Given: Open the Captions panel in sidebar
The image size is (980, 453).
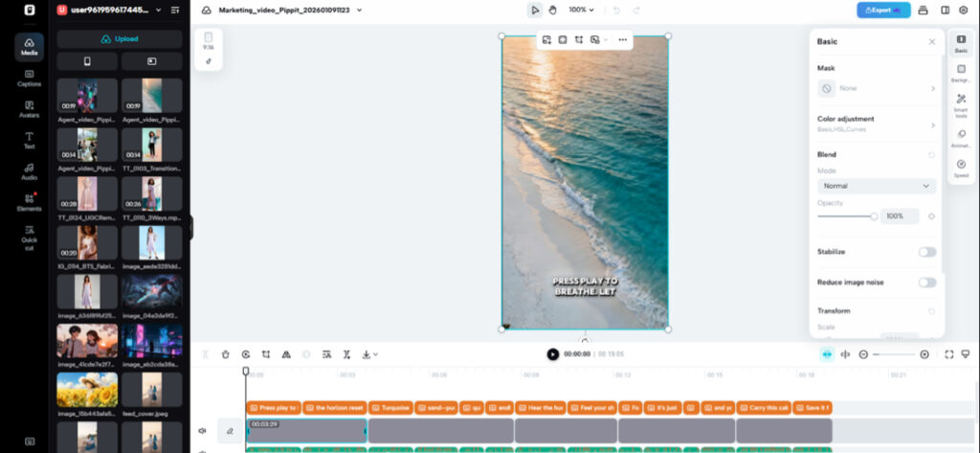Looking at the screenshot, I should [x=29, y=77].
